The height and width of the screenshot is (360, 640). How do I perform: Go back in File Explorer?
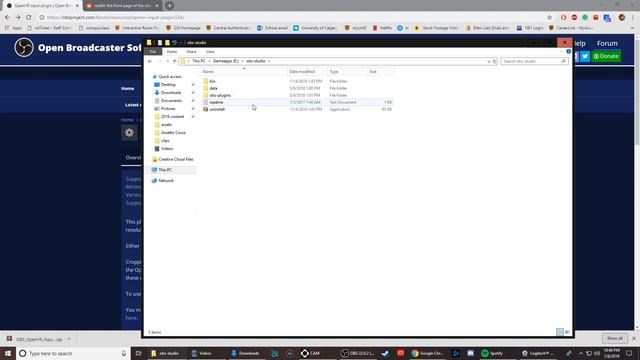(x=150, y=61)
